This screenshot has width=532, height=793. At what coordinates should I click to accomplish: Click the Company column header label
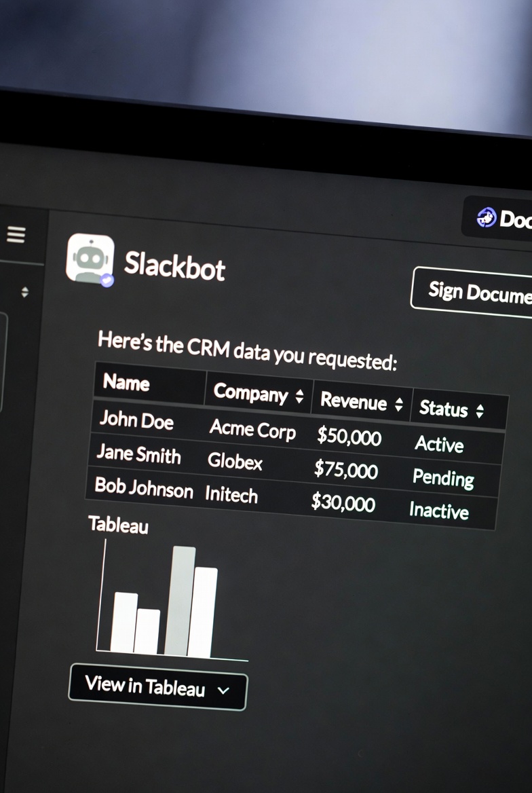pyautogui.click(x=250, y=393)
